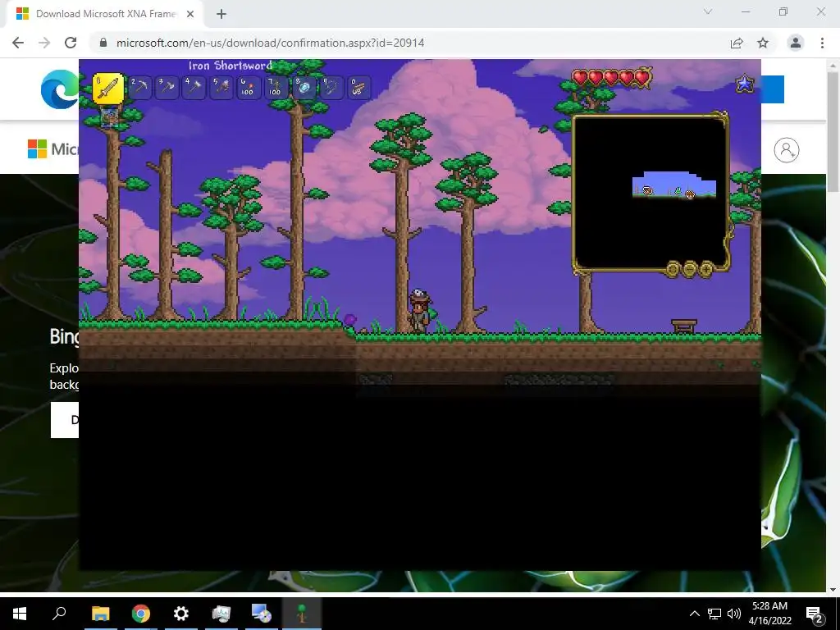840x630 pixels.
Task: Open a new browser tab
Action: click(221, 15)
